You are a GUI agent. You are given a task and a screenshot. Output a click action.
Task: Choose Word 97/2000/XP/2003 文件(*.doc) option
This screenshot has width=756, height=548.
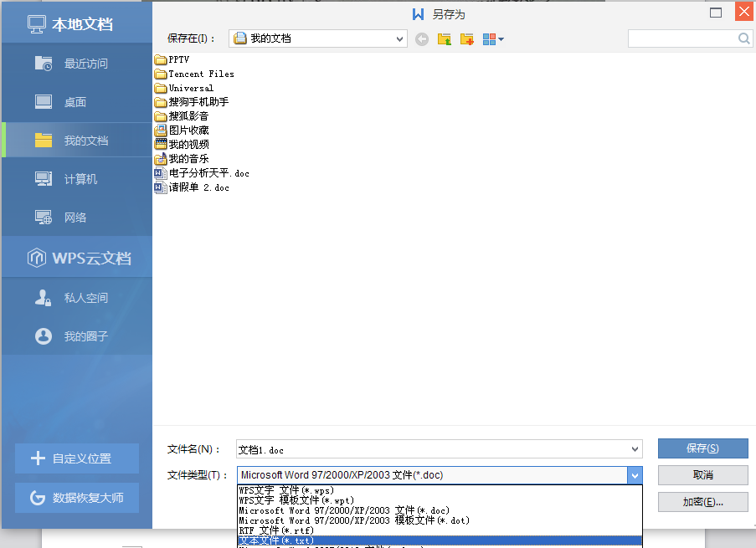[440, 510]
